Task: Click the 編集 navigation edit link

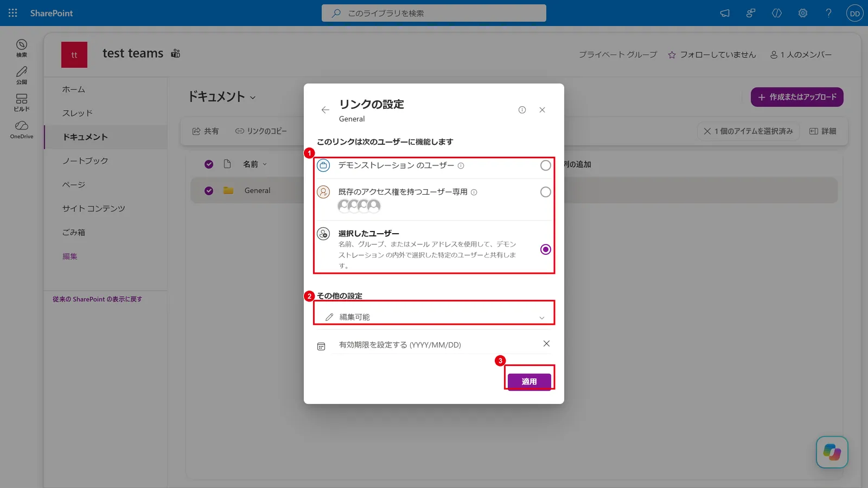Action: pyautogui.click(x=70, y=256)
